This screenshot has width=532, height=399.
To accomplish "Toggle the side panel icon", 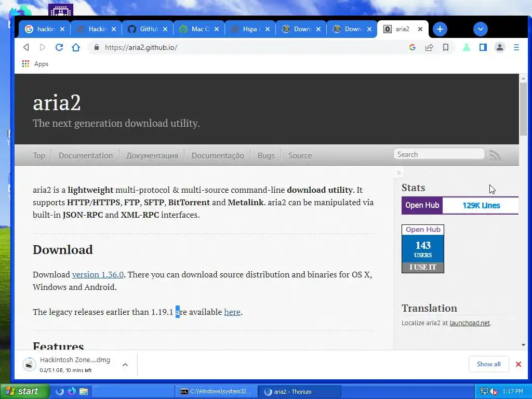I will (483, 47).
